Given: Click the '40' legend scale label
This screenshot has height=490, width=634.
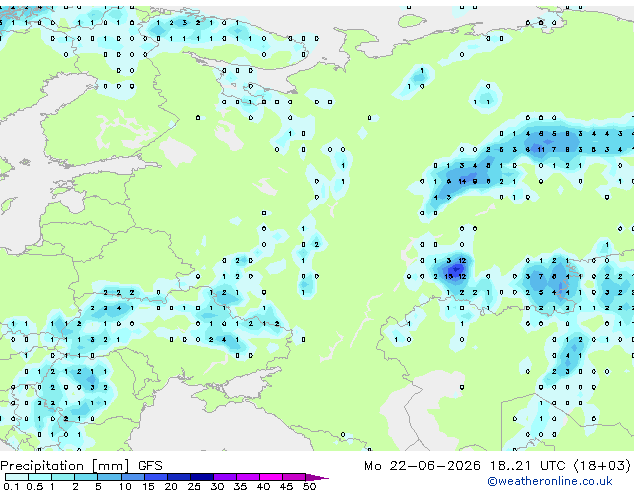Looking at the screenshot, I should (263, 486).
